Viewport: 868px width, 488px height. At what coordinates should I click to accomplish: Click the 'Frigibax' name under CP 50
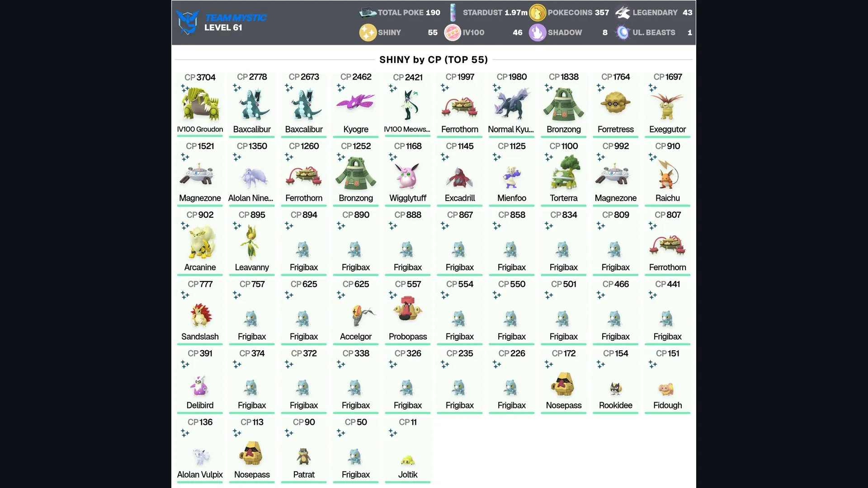(356, 474)
